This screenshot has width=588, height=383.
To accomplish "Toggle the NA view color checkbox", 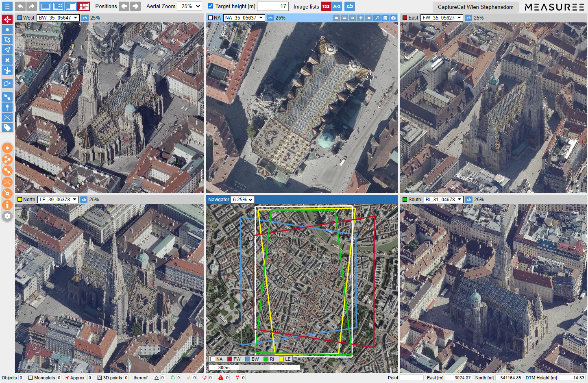I will [210, 18].
